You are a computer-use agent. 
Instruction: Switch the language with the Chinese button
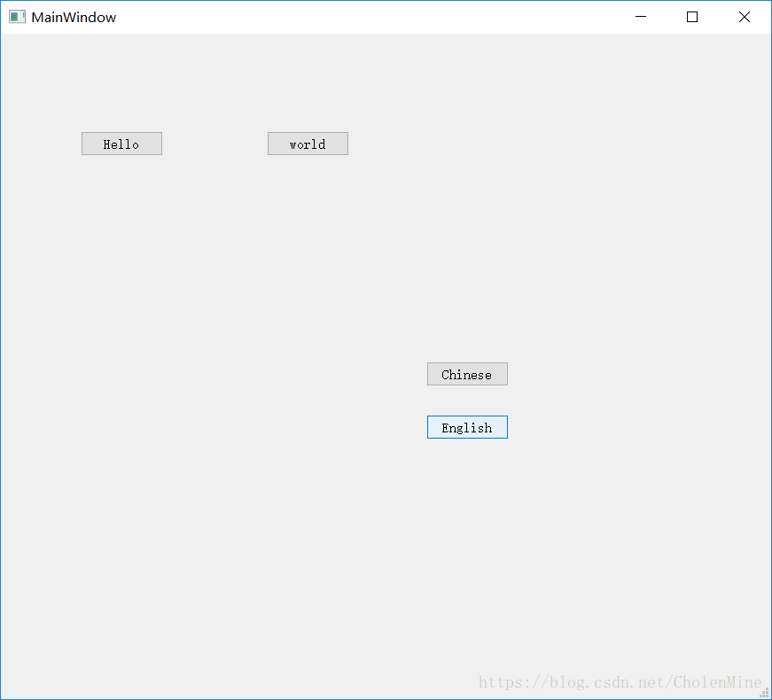(467, 374)
